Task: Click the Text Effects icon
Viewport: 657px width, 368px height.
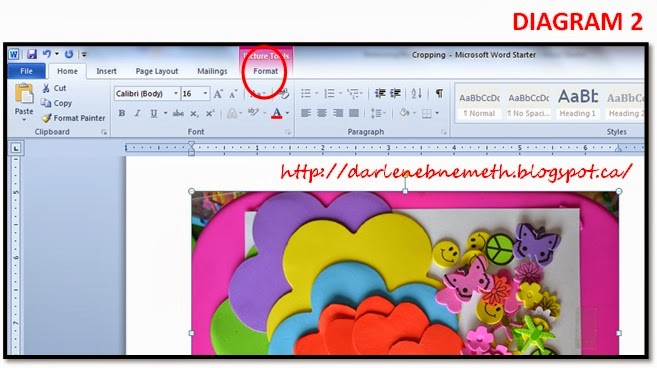Action: (232, 113)
